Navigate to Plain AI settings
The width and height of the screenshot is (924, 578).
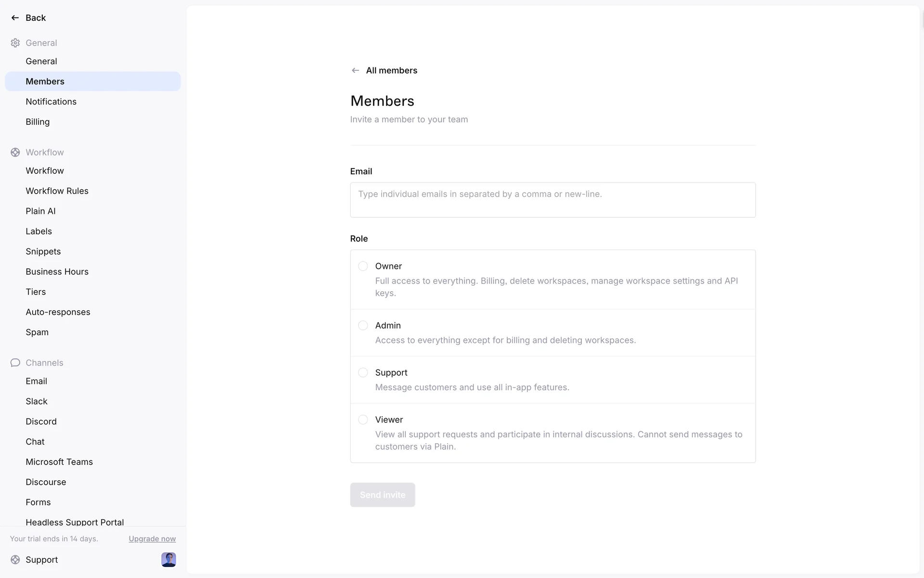[40, 211]
